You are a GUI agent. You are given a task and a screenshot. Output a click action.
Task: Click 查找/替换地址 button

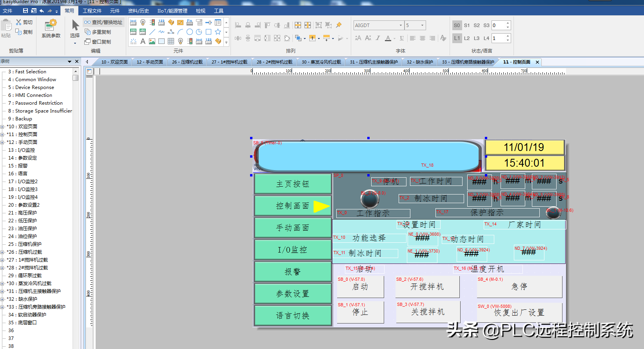tap(103, 22)
